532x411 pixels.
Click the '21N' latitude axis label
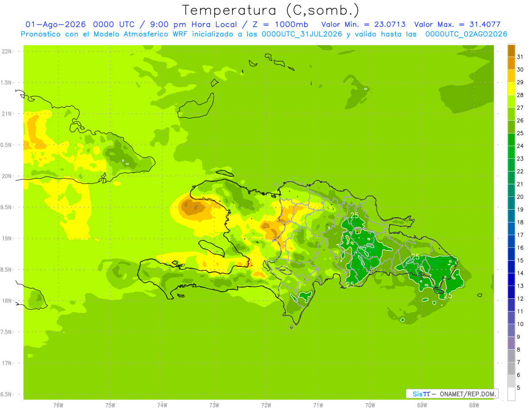[x=7, y=114]
